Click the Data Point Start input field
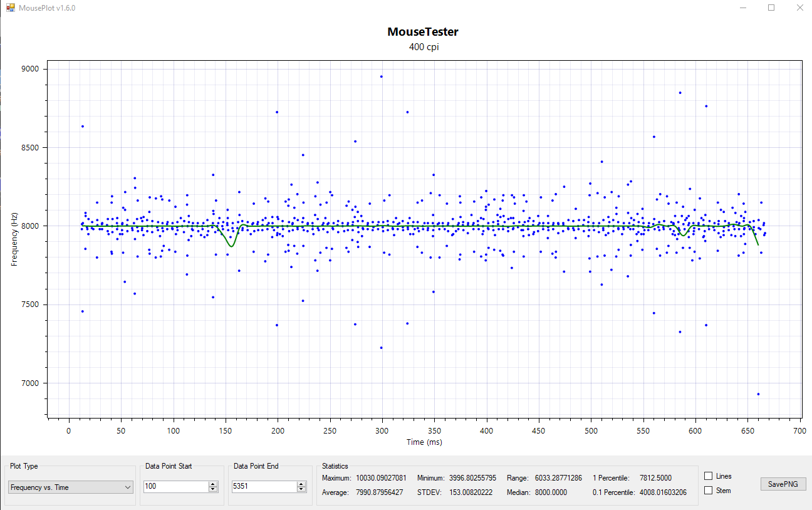This screenshot has width=812, height=510. click(x=175, y=486)
